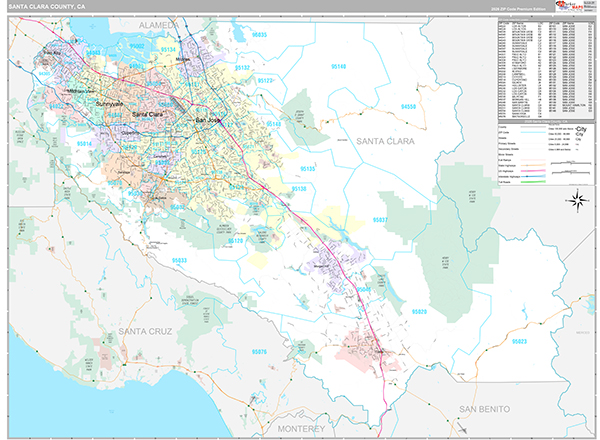Click the airplane airport symbol near San Benito
The height and width of the screenshot is (440, 600).
coord(462,429)
